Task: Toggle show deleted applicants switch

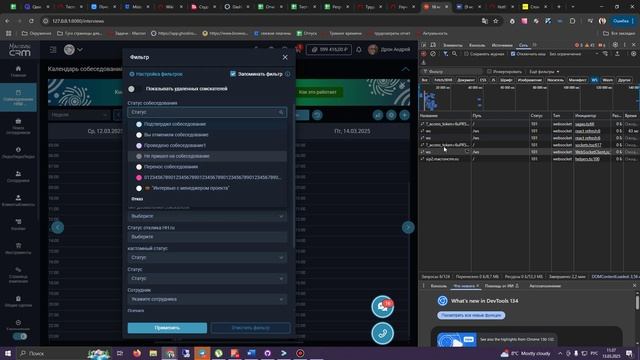Action: click(134, 89)
